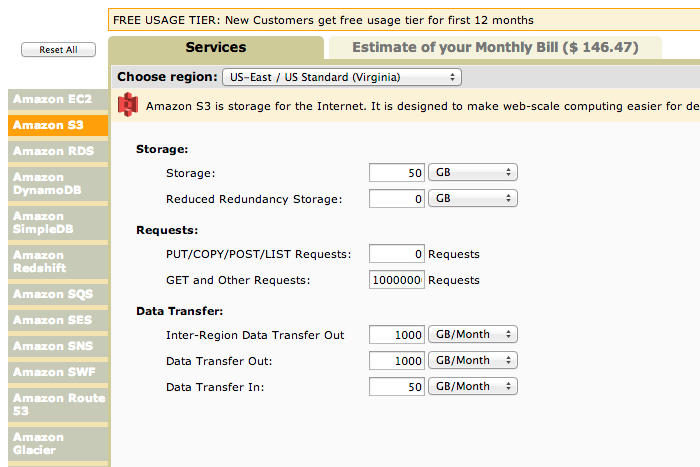The width and height of the screenshot is (700, 467).
Task: Click the PUT/COPY/POST/LIST Requests field
Action: (396, 254)
